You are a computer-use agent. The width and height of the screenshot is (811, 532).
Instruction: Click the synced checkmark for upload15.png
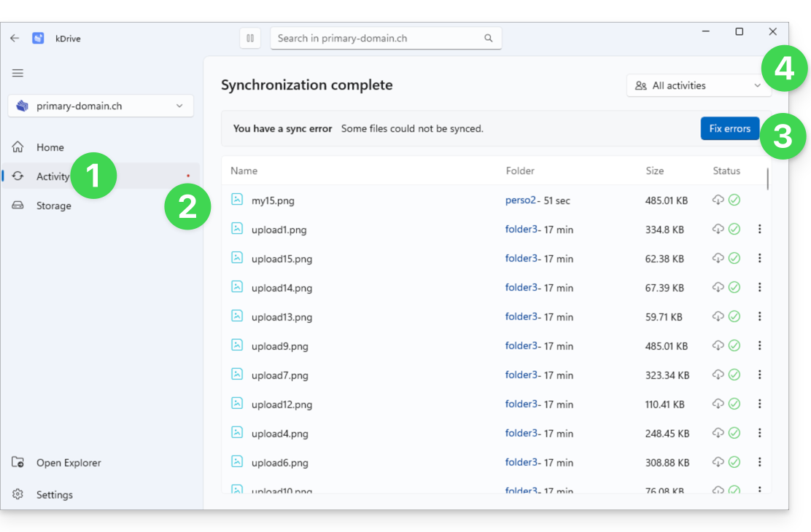tap(734, 258)
